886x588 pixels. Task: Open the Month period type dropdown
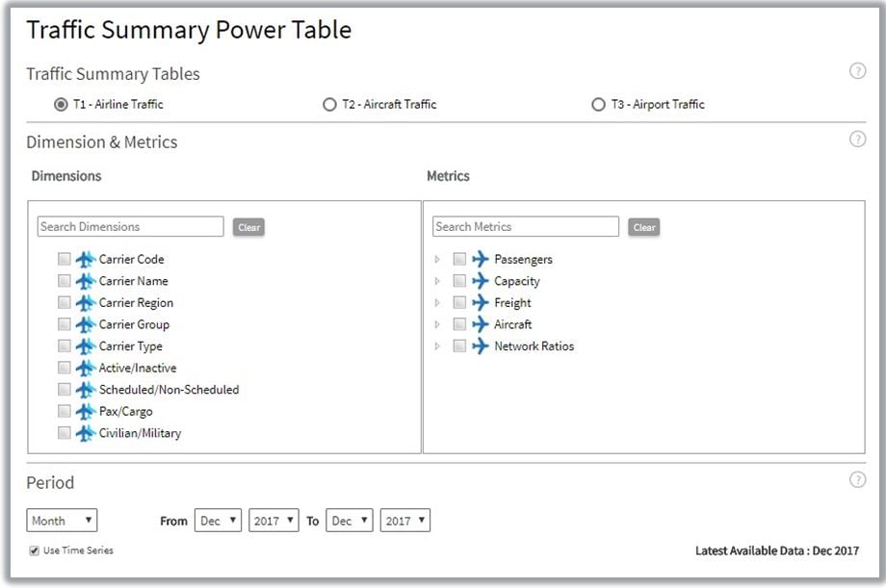click(62, 521)
